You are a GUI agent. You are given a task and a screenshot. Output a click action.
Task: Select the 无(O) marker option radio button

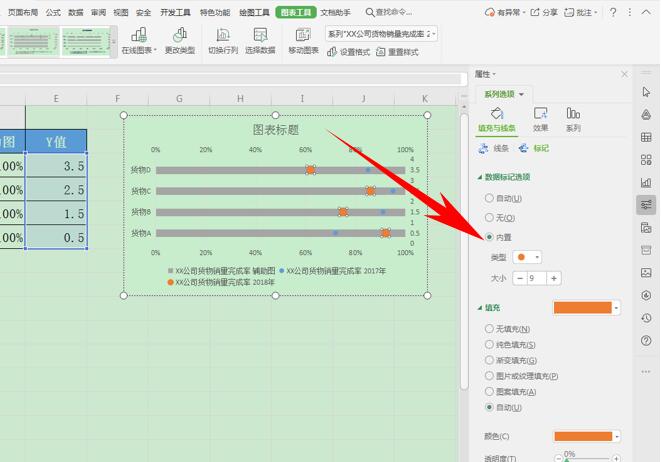coord(489,218)
